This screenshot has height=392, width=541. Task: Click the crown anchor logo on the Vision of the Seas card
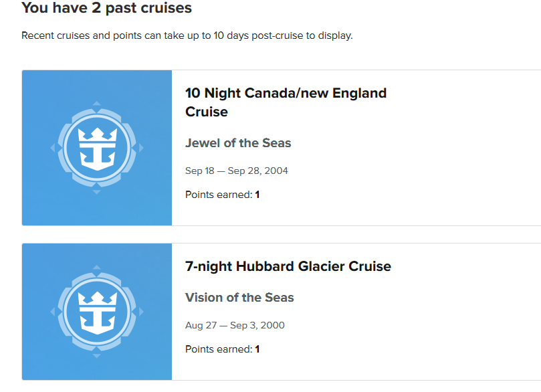point(97,312)
